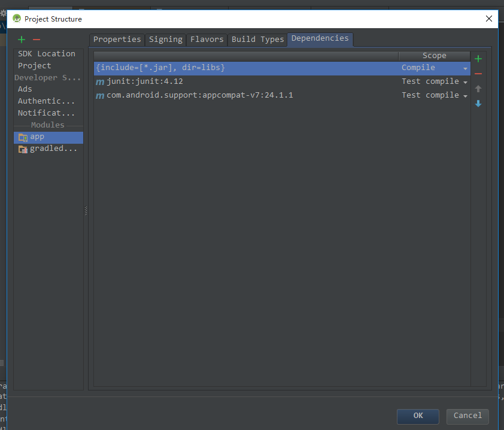Remove selected module with red minus

coord(37,40)
